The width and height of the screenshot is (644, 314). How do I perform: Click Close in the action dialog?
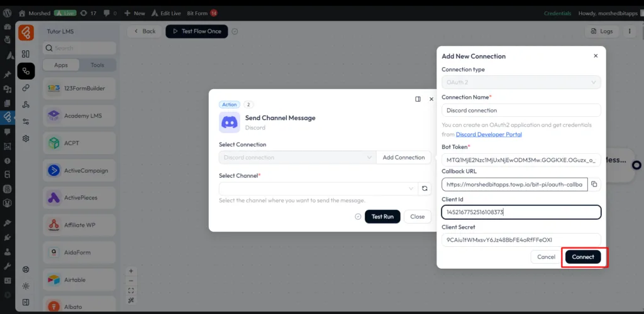[x=418, y=217]
